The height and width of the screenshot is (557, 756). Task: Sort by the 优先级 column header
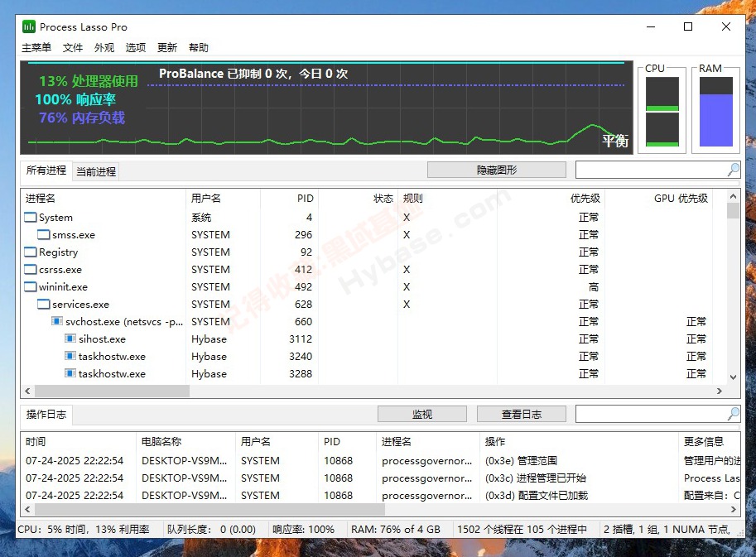[551, 198]
